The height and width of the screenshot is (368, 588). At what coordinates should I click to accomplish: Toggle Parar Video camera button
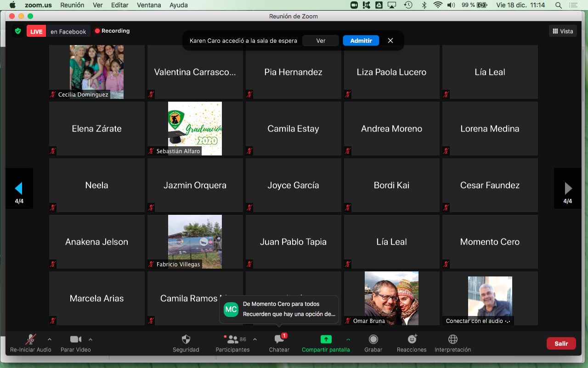[x=75, y=339]
